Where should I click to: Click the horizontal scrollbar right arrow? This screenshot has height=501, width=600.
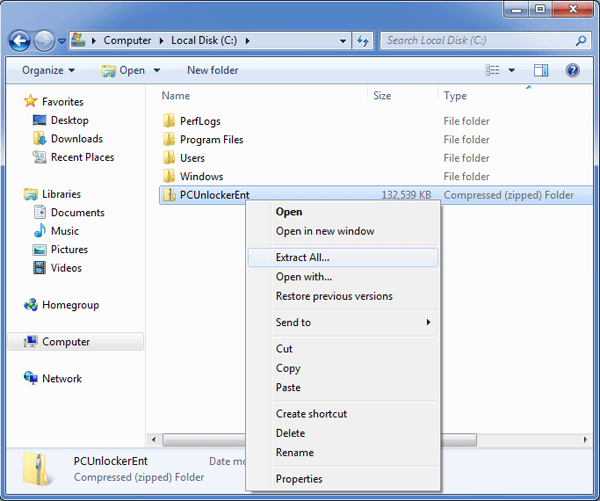(x=585, y=440)
